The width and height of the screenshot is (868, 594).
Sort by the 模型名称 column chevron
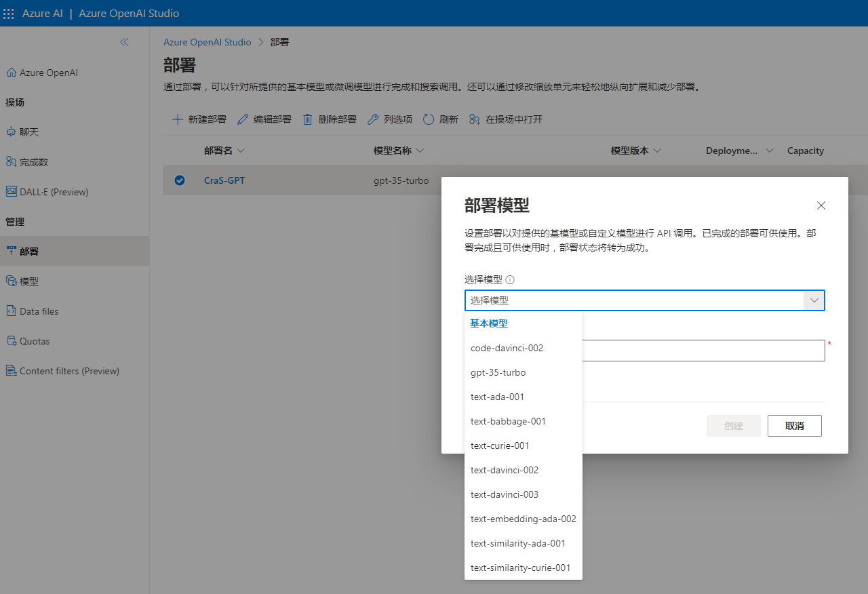click(x=420, y=151)
